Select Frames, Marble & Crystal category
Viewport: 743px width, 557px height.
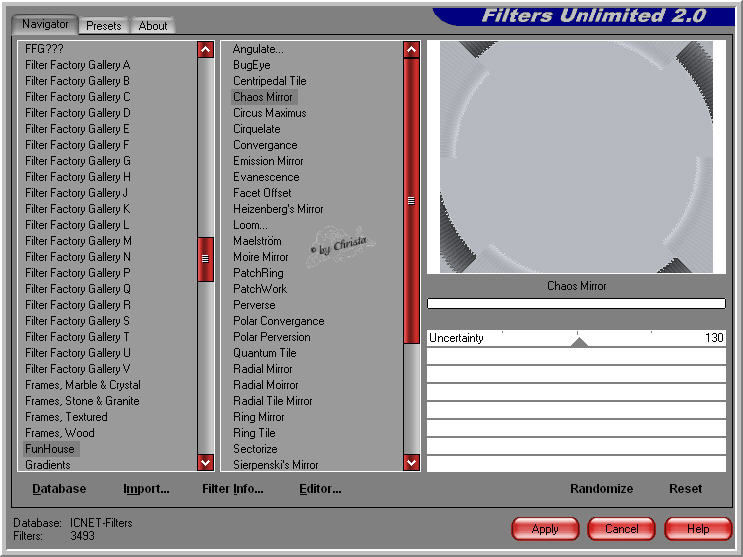coord(83,385)
